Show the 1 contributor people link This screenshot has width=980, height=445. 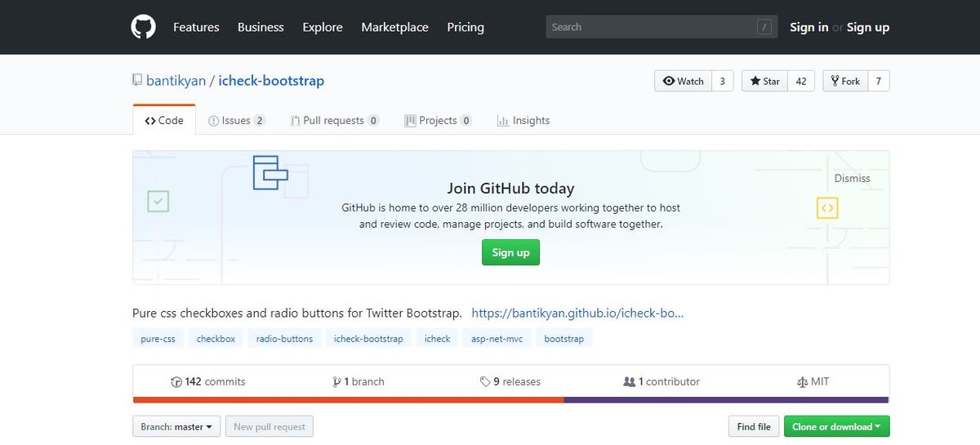(x=661, y=381)
